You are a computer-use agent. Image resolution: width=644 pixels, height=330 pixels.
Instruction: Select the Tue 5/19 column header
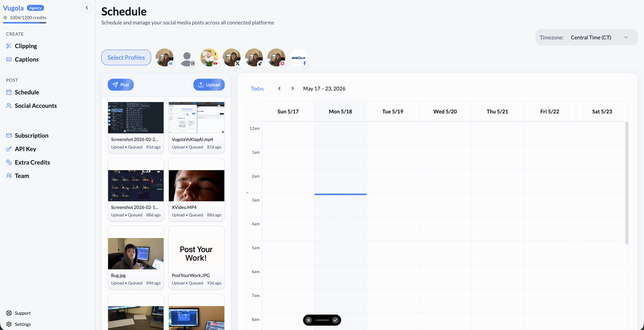tap(392, 112)
